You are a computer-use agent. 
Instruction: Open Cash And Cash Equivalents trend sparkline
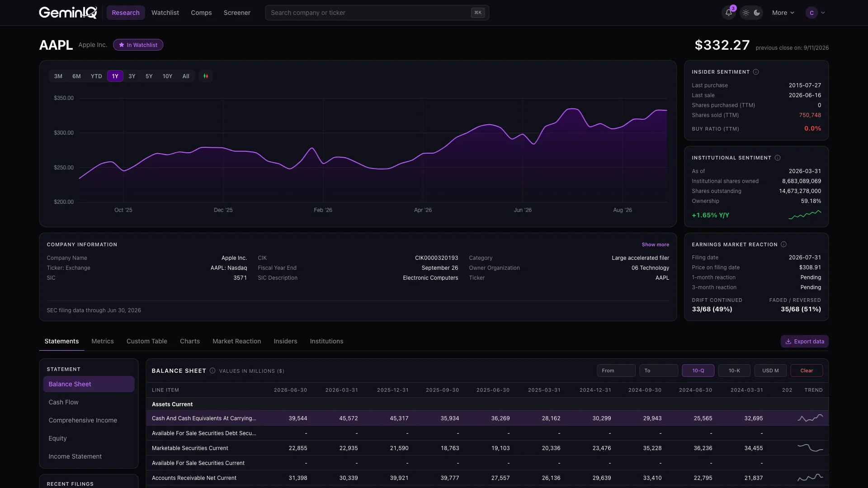(x=810, y=418)
